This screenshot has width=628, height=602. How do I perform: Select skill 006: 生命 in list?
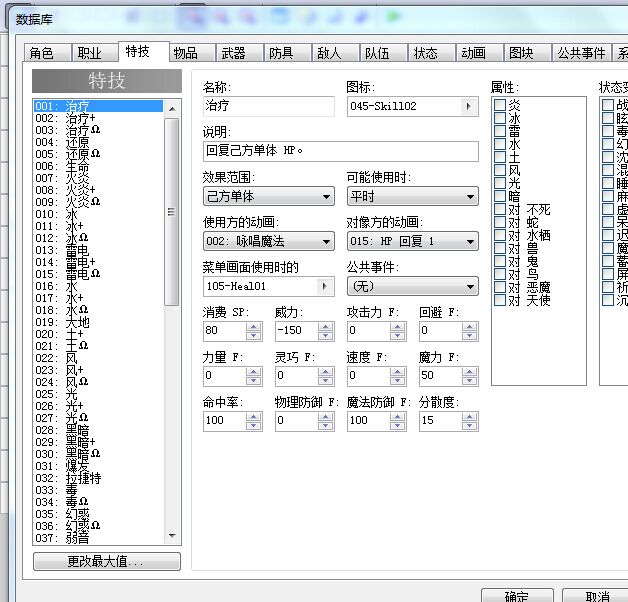click(98, 166)
